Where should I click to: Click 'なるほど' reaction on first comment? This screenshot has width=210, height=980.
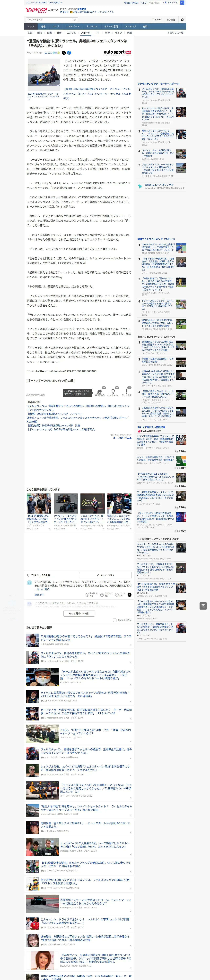pos(106,595)
